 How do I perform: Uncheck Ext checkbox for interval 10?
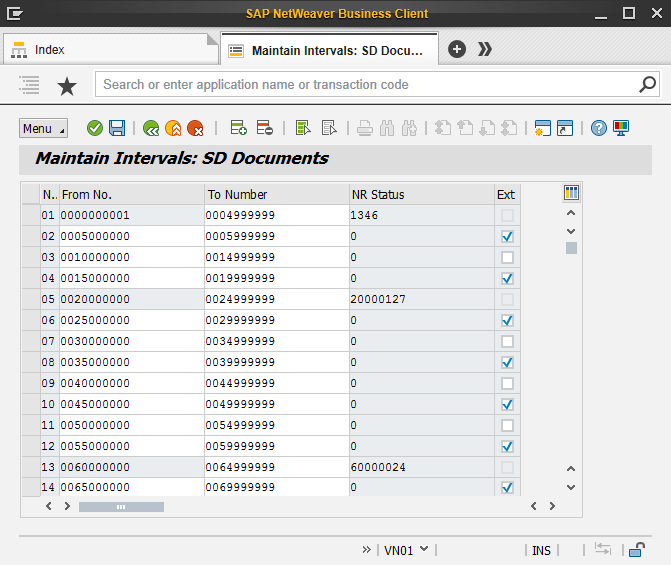(507, 404)
